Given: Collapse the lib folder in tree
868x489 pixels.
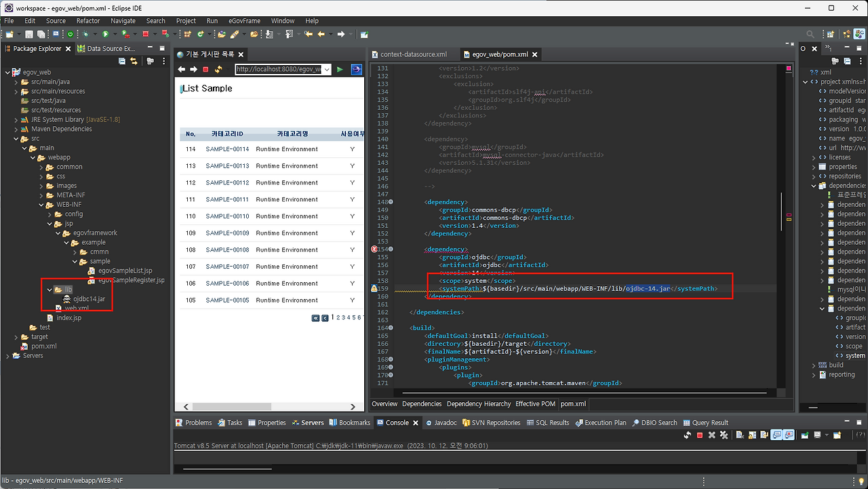Looking at the screenshot, I should [x=50, y=290].
